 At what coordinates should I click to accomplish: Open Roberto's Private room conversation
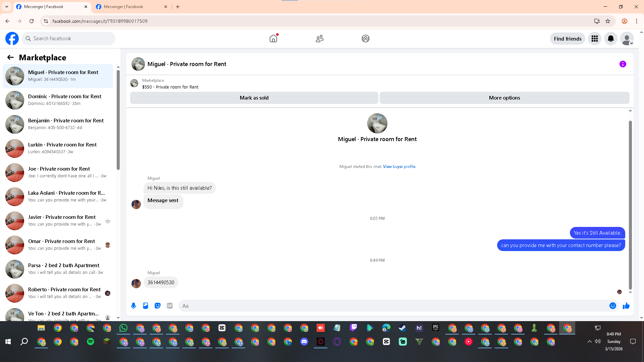tap(58, 293)
